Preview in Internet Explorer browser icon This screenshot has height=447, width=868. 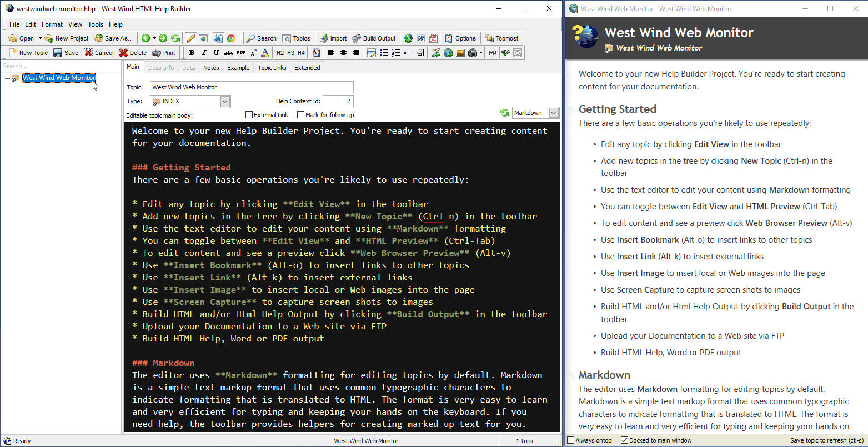point(219,38)
